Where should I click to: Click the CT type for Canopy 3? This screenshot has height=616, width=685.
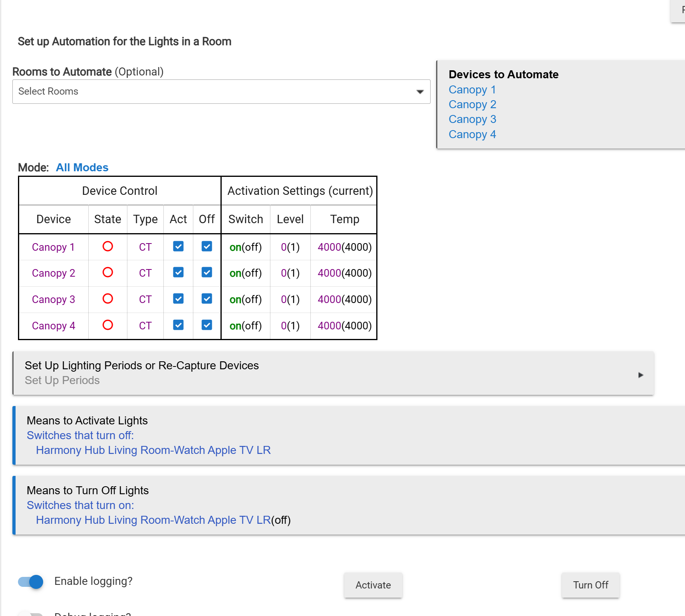click(145, 299)
